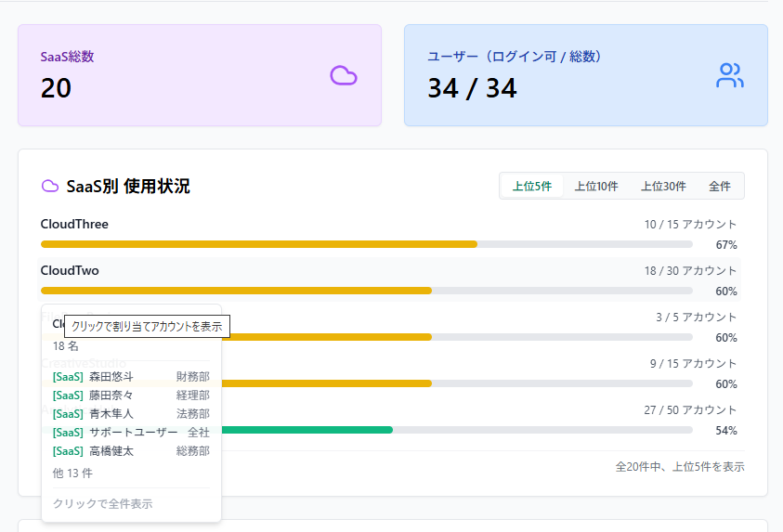Click the 3 / 5 アカウント label
The height and width of the screenshot is (532, 783).
(696, 318)
